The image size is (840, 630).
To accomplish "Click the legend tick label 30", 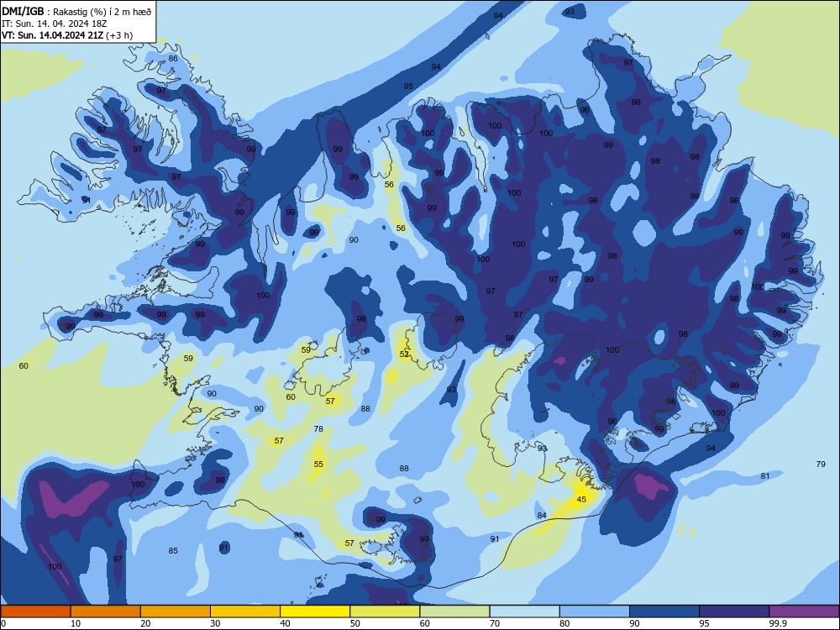I will (x=215, y=623).
